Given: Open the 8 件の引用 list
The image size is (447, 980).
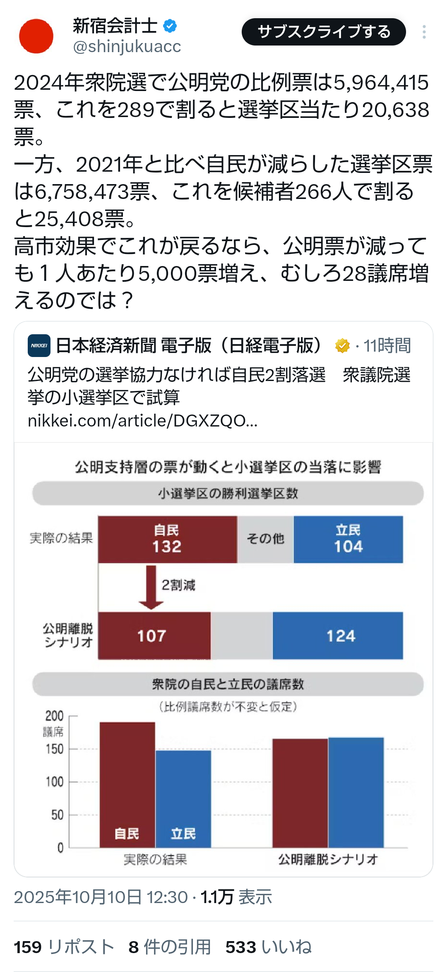Looking at the screenshot, I should 170,947.
